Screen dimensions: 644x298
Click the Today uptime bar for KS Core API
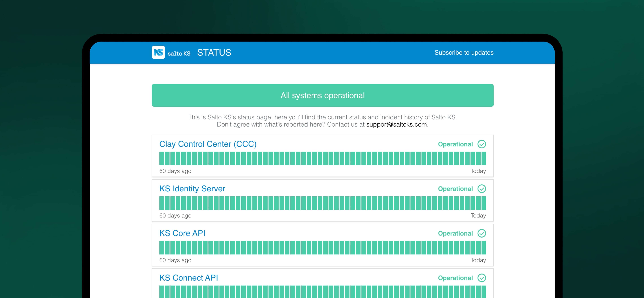(x=484, y=247)
